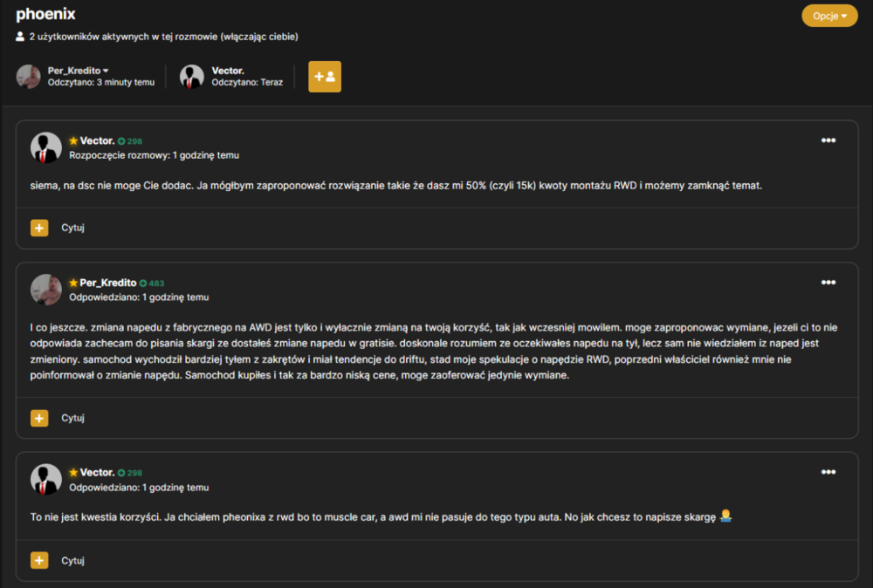Click the "Odpowiedziano: 1 godzinę temu" timestamp under Per_Kredito
The width and height of the screenshot is (873, 588).
[139, 297]
